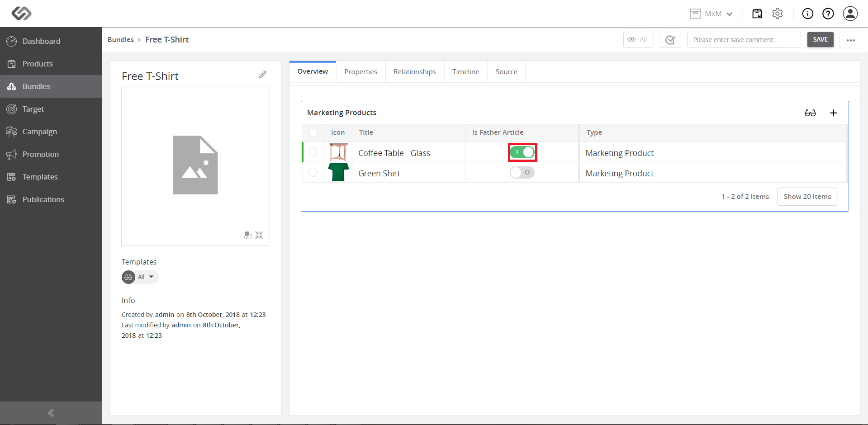Go to Products in the sidebar
The width and height of the screenshot is (868, 425).
coord(51,64)
